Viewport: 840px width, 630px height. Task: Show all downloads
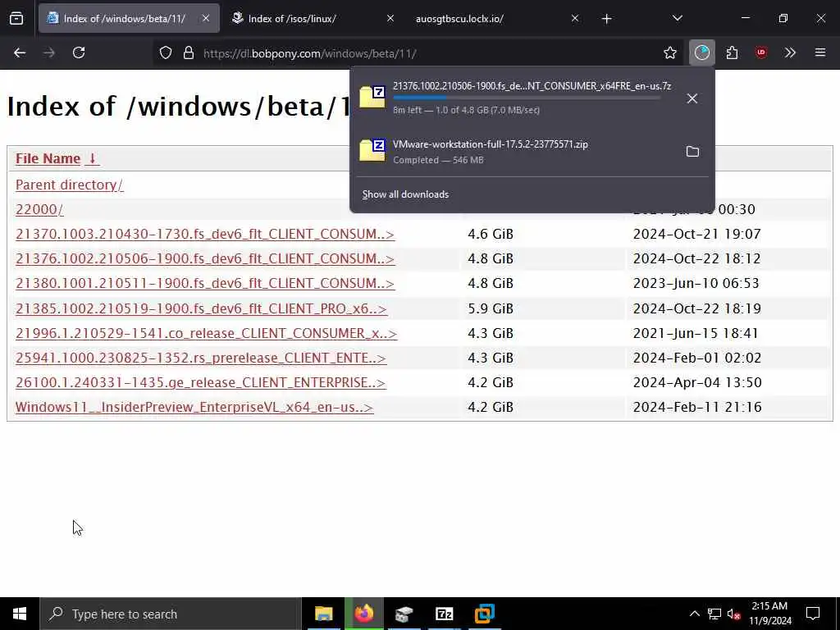pos(405,194)
